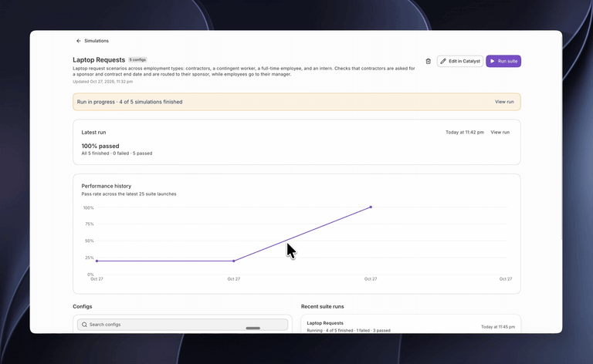Select the 100% data point on chart
593x364 pixels.
[371, 207]
